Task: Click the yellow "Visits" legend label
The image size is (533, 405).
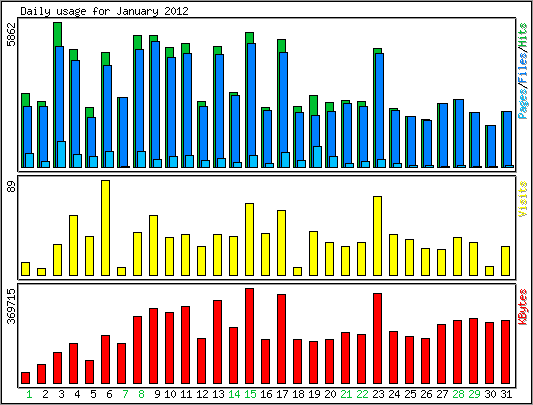Action: tap(523, 199)
